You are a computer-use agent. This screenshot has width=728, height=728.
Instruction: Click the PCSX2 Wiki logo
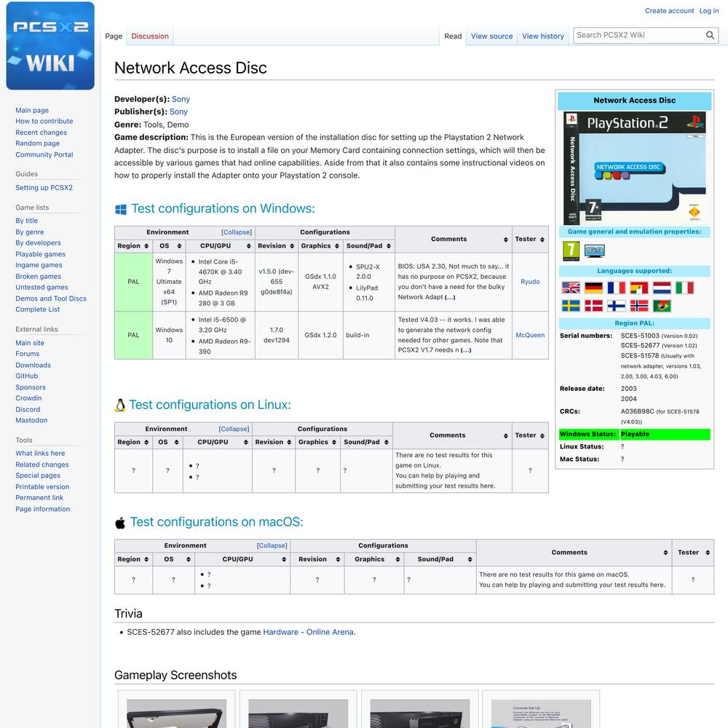50,45
